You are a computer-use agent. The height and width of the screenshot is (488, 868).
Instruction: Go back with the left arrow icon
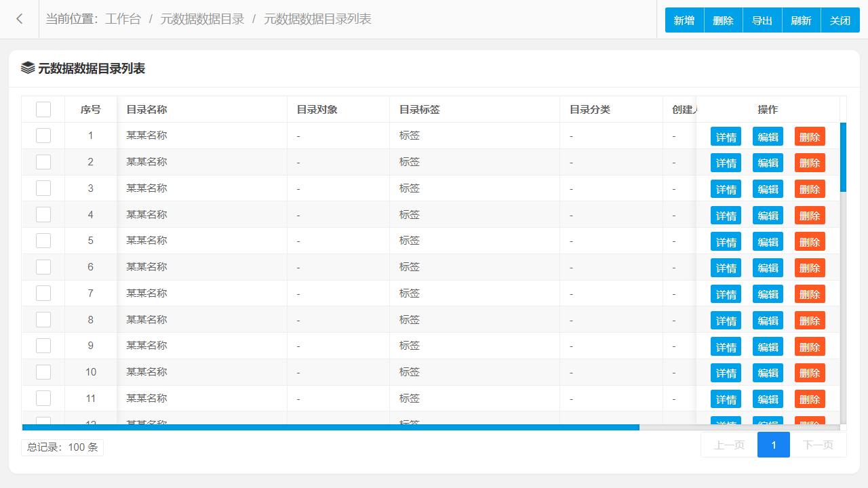(x=20, y=19)
